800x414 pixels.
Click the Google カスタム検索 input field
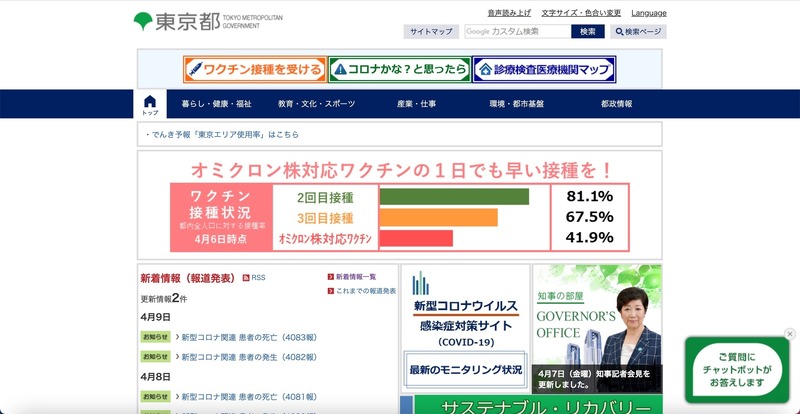point(517,32)
